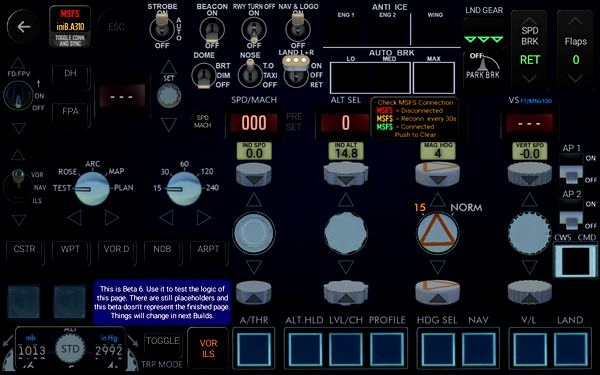Switch AP 1 on

point(571,169)
